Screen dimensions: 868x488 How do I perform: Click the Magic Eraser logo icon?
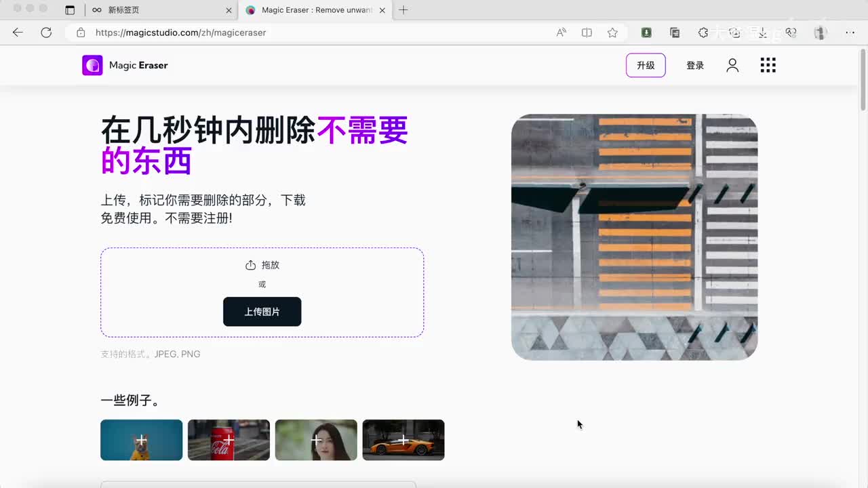coord(92,65)
